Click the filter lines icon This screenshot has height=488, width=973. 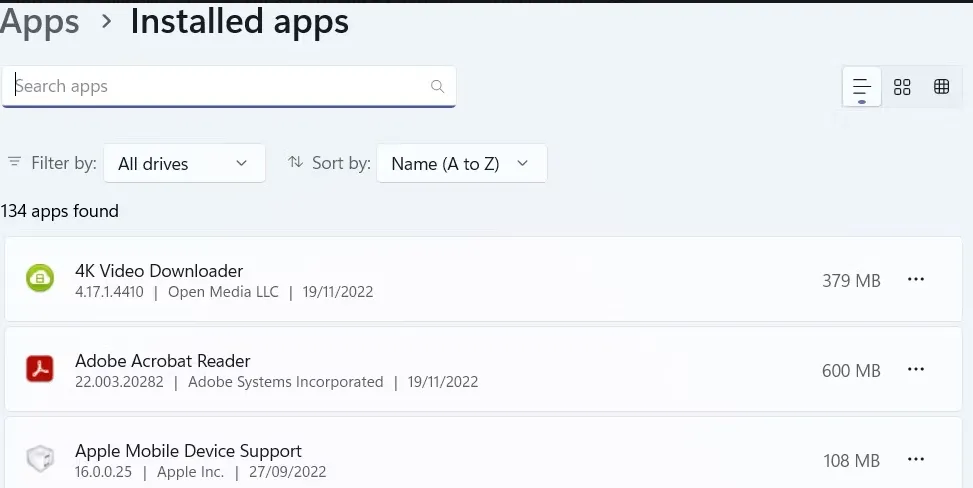14,162
